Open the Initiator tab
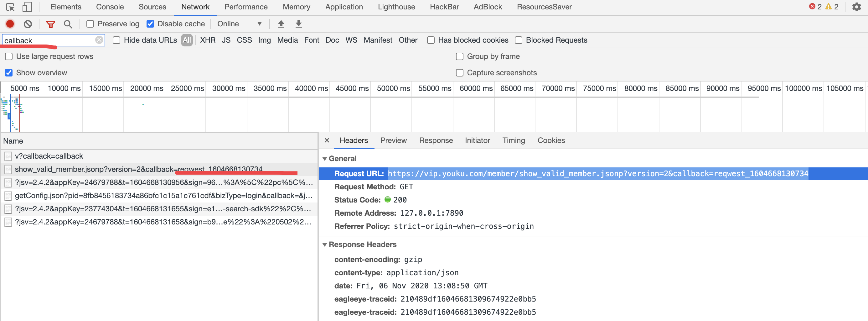 (477, 140)
